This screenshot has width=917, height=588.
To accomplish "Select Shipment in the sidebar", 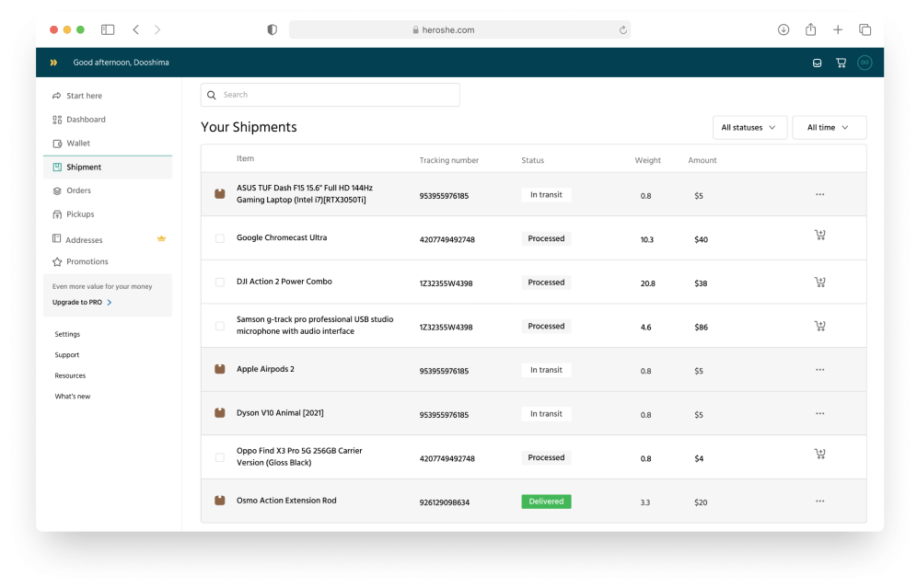I will pos(108,167).
